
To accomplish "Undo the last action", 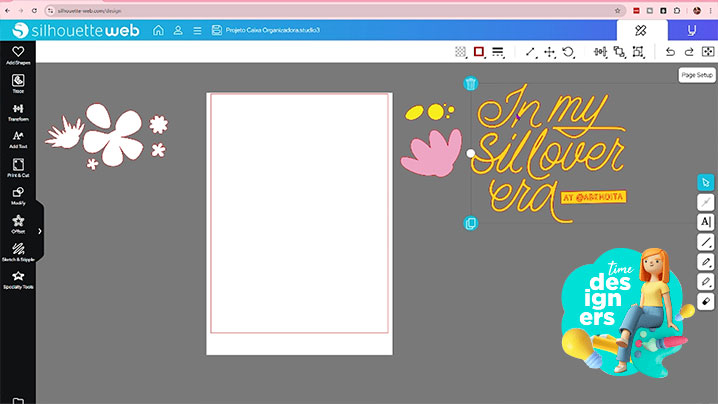I will (x=671, y=52).
